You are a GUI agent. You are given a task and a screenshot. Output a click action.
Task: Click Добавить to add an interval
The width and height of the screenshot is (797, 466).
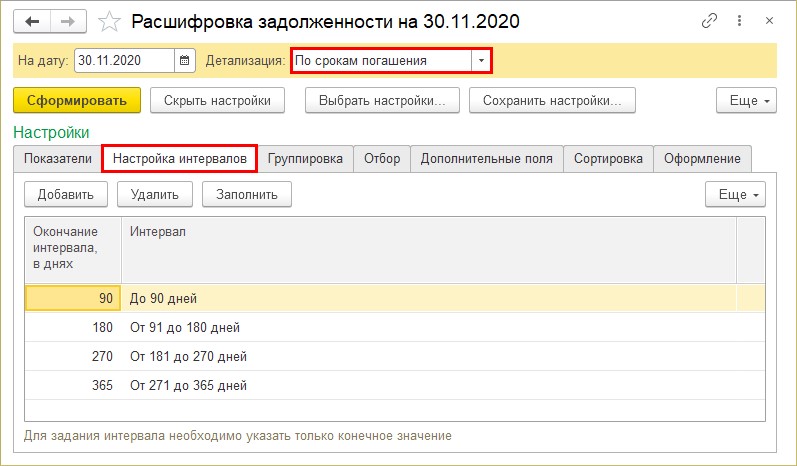click(66, 195)
